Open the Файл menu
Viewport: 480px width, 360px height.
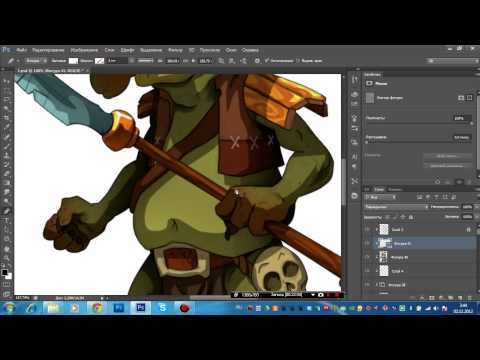click(x=21, y=50)
